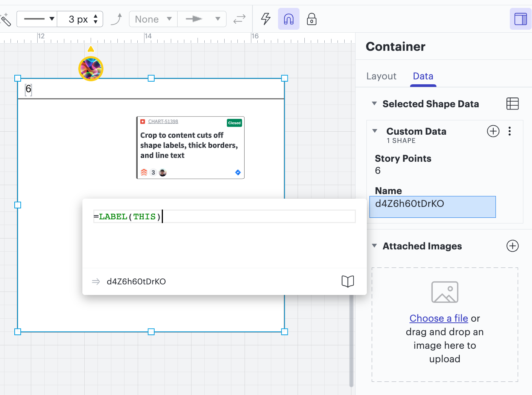Increase line width using stepper arrows

pyautogui.click(x=96, y=16)
